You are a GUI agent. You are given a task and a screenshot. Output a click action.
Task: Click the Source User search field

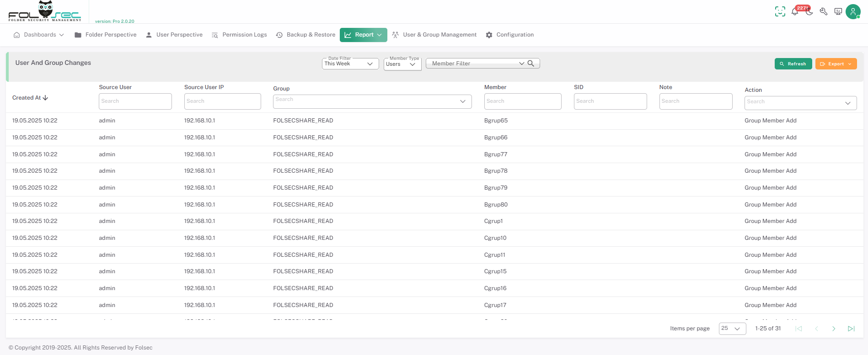(135, 101)
